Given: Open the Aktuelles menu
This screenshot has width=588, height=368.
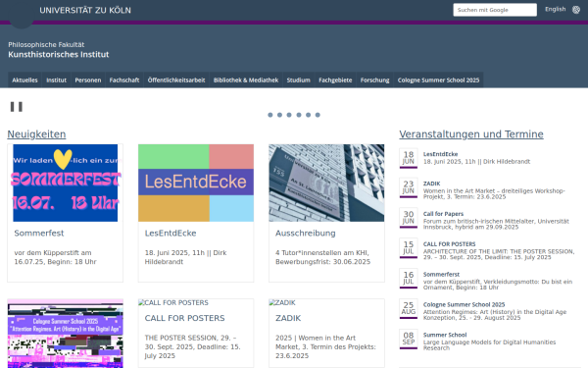Looking at the screenshot, I should pyautogui.click(x=24, y=80).
